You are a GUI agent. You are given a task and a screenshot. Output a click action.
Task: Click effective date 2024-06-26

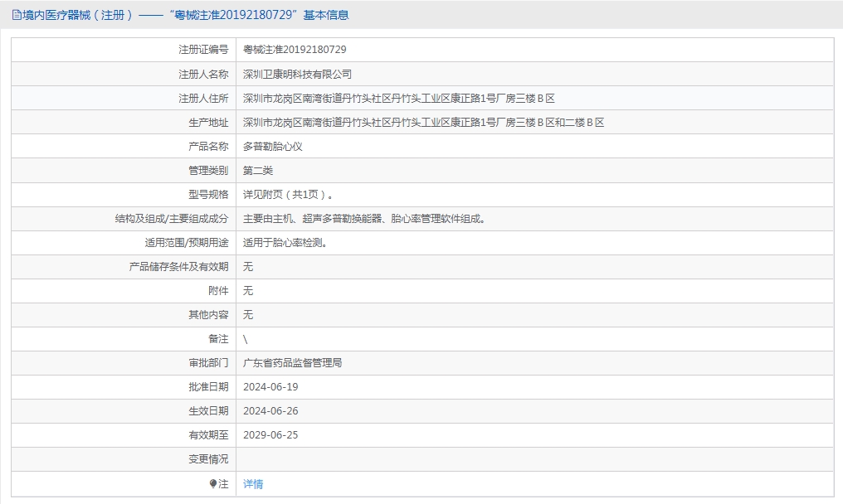coord(270,411)
